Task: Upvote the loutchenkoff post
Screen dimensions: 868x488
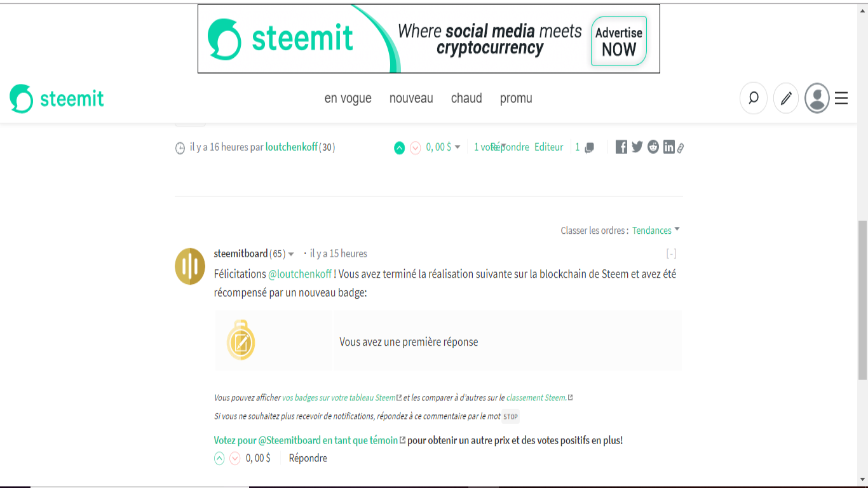Action: [399, 148]
